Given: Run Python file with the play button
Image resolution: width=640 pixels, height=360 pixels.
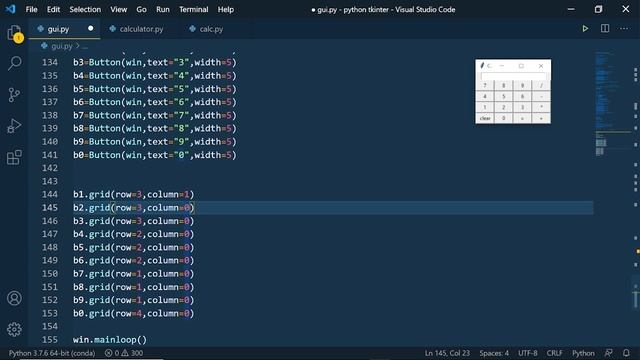Looking at the screenshot, I should [x=585, y=29].
